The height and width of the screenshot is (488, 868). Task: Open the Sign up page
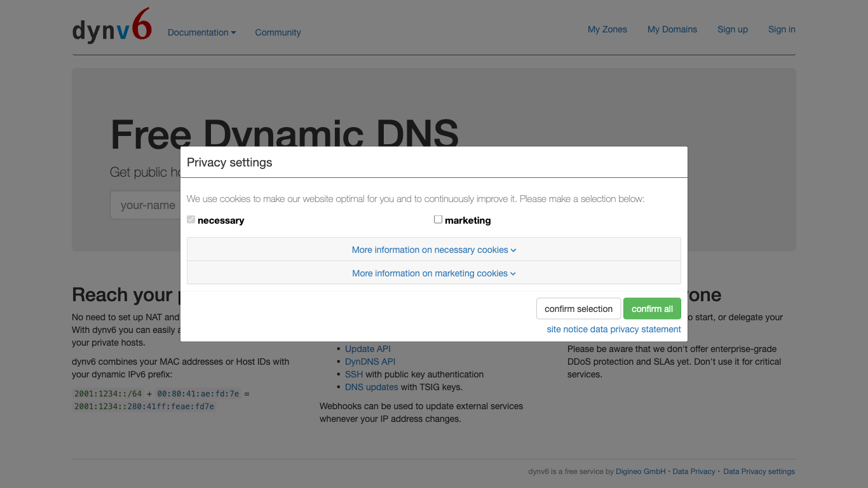pyautogui.click(x=732, y=29)
